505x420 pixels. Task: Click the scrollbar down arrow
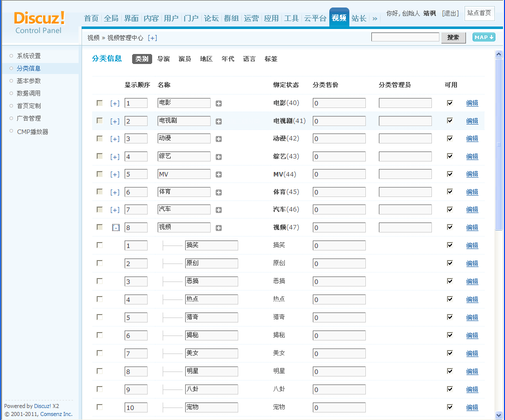click(x=498, y=415)
